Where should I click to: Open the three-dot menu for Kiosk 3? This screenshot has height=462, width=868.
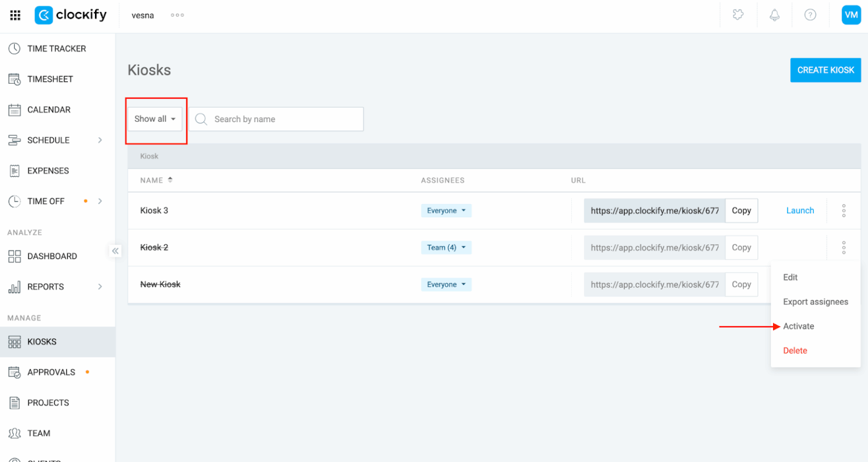tap(843, 211)
